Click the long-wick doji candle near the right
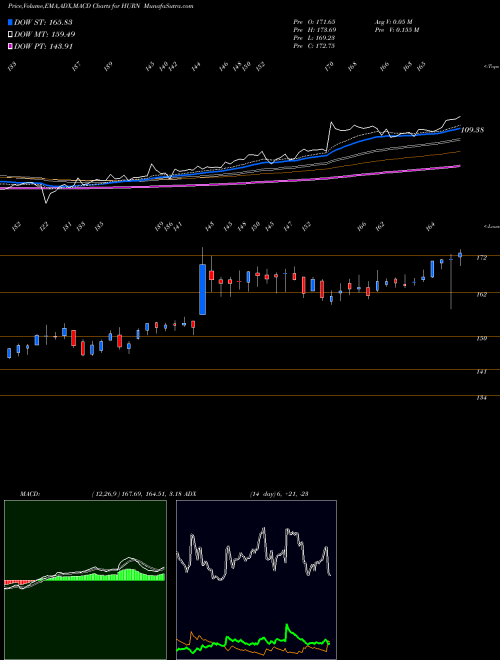 451,282
